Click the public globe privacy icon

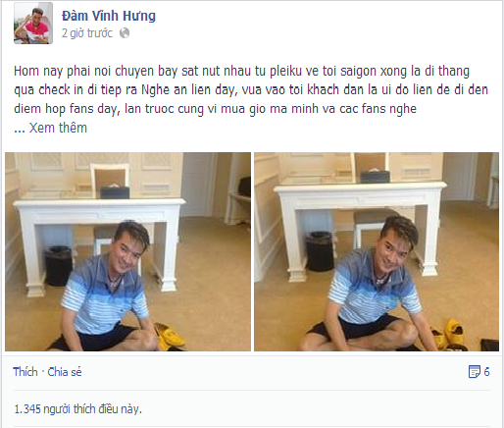point(125,33)
